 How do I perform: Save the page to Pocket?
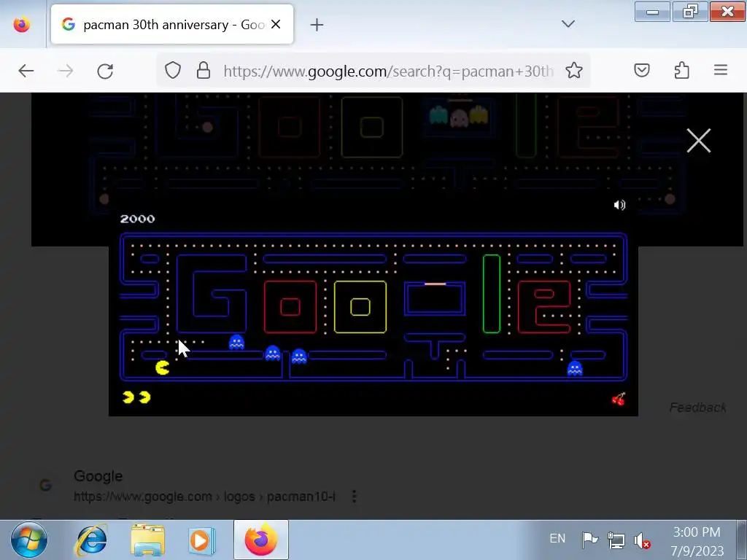642,71
